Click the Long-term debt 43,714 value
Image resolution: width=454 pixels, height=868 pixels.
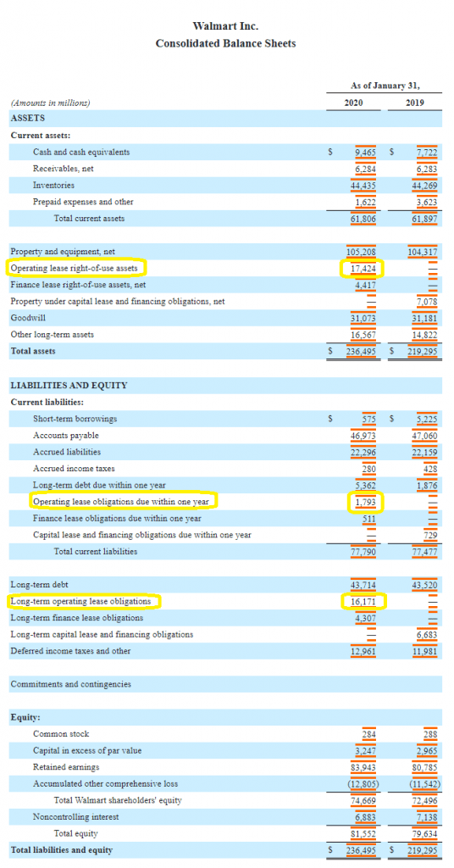coord(364,585)
